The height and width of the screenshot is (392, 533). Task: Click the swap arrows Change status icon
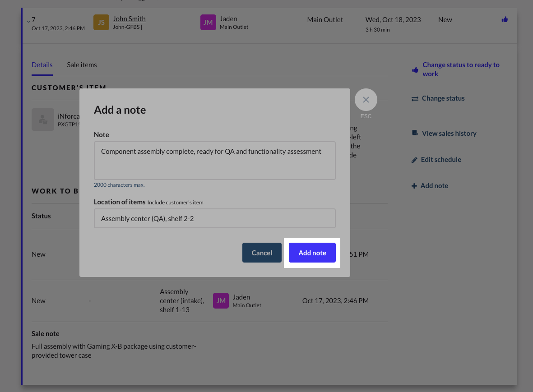click(x=415, y=98)
